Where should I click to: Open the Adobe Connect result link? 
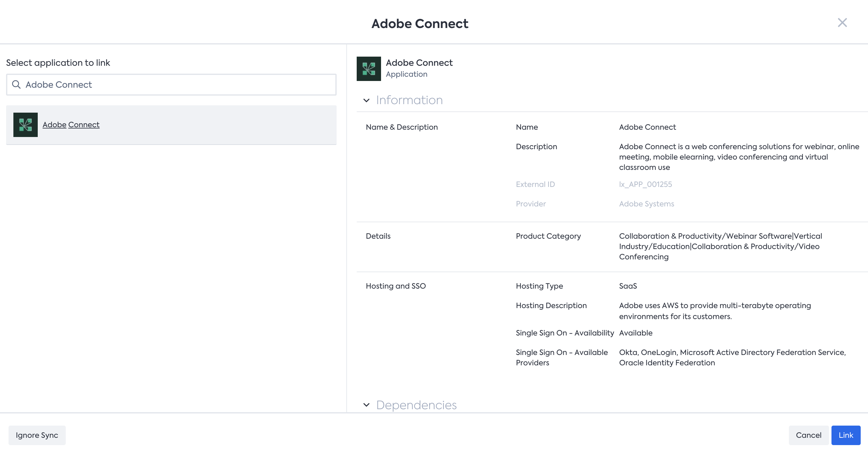(71, 125)
